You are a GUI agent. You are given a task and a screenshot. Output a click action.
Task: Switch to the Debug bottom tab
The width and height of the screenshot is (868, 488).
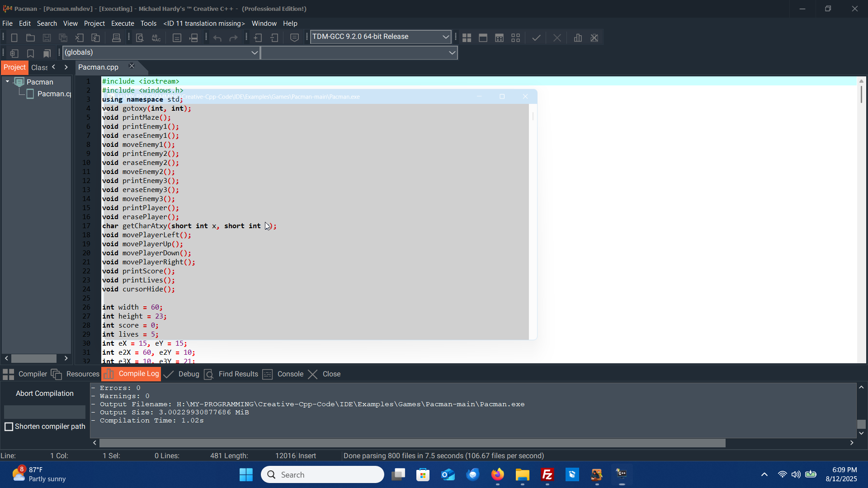point(188,374)
